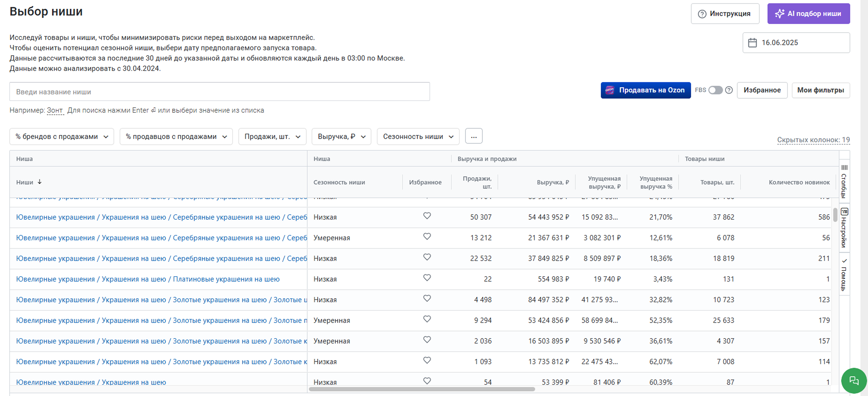Favorite the Украшения на шею row with 54 sales

pos(427,381)
